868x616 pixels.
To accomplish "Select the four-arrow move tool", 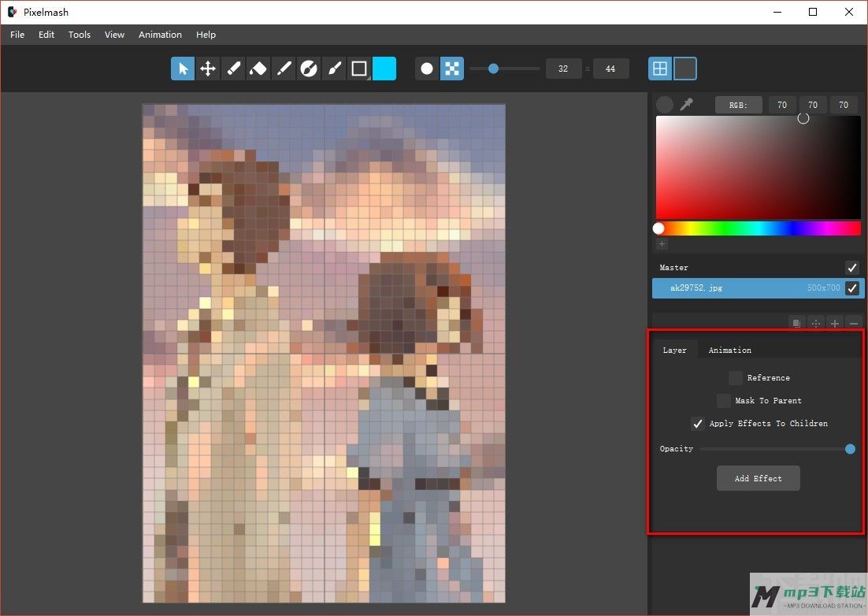I will click(x=208, y=69).
